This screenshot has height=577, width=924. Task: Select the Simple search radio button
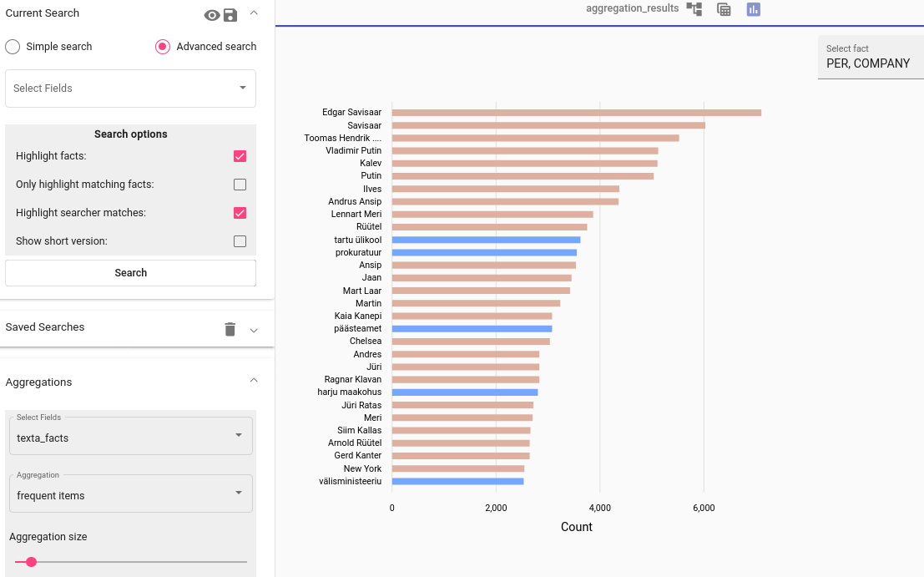click(13, 47)
